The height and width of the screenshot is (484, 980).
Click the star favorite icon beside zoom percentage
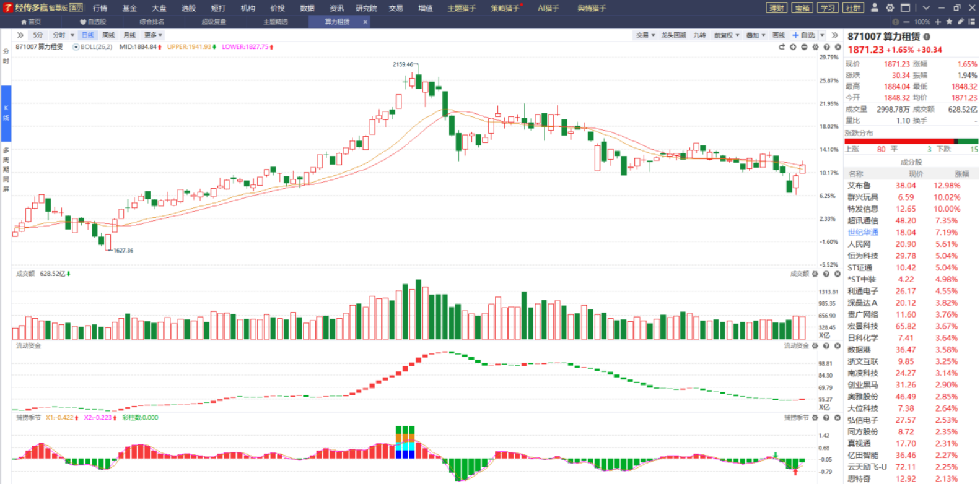[949, 22]
